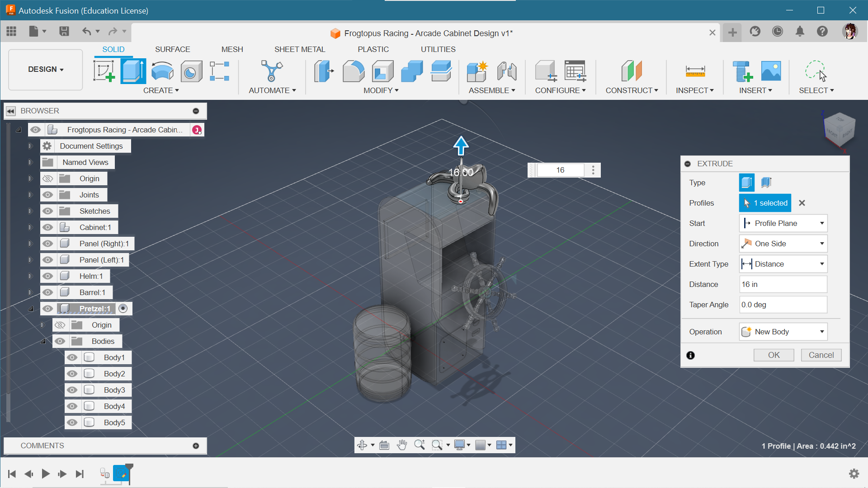868x488 pixels.
Task: Click the ViewCube in the viewport
Action: pyautogui.click(x=839, y=129)
